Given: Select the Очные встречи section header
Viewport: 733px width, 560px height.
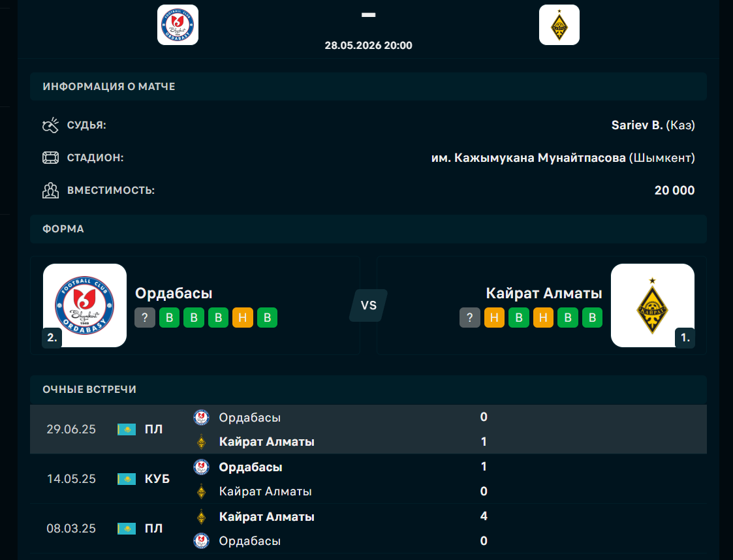Looking at the screenshot, I should (368, 390).
